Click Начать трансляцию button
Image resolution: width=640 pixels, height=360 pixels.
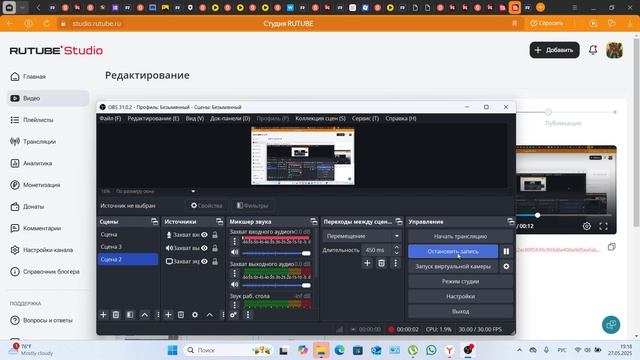coord(460,236)
